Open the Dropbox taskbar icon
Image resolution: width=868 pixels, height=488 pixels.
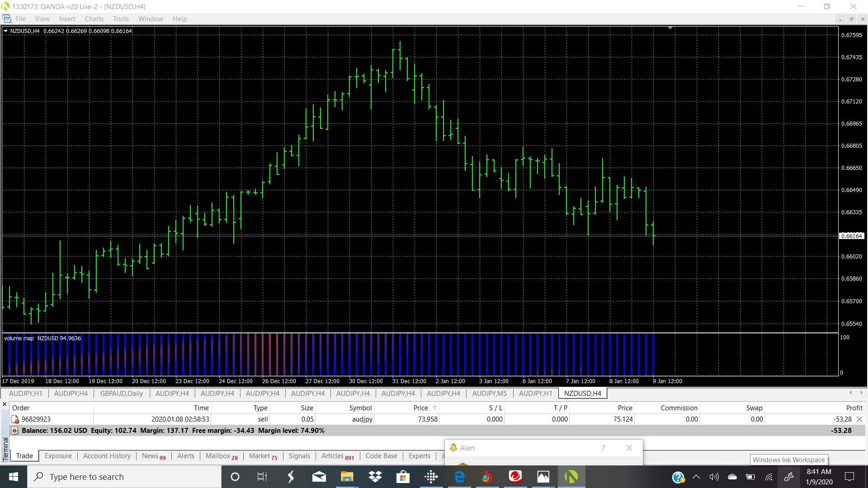point(375,477)
